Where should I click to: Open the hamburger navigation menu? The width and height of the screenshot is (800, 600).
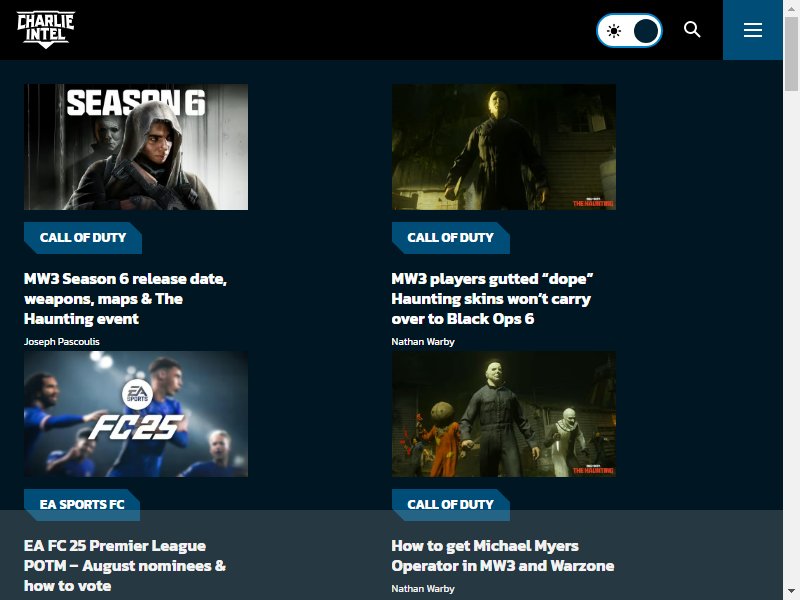point(753,30)
